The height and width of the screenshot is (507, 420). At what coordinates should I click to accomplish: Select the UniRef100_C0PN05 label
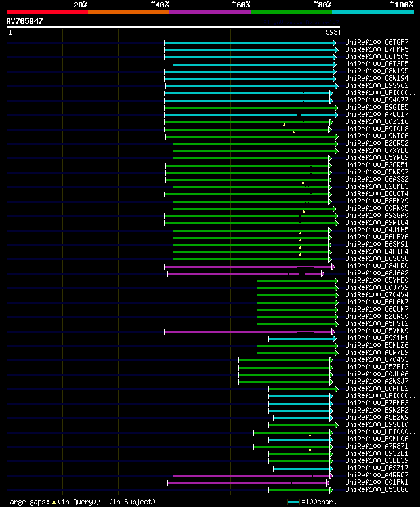pyautogui.click(x=377, y=208)
